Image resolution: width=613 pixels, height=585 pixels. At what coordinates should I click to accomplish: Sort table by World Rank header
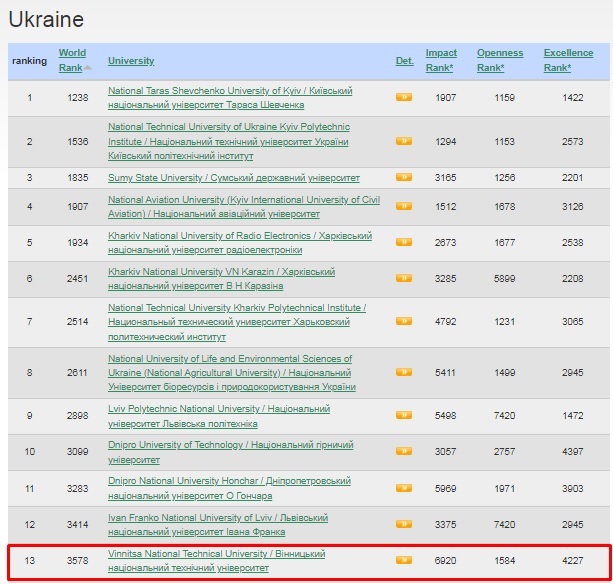click(x=72, y=60)
